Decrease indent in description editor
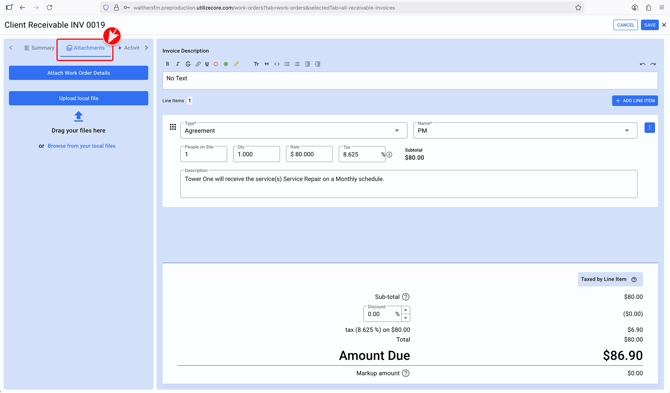 [307, 64]
